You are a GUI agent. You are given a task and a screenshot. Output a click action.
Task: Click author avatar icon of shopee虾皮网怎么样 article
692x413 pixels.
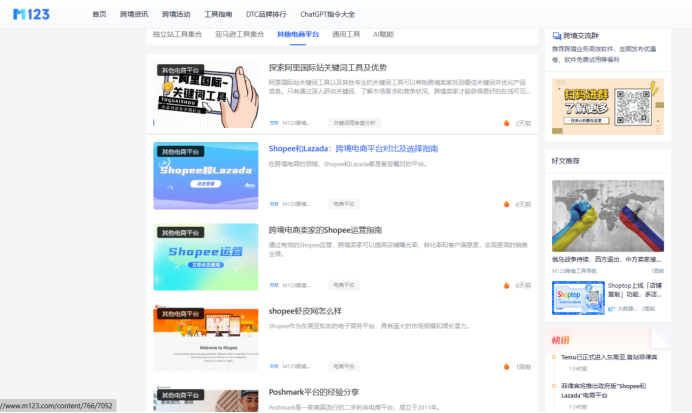[274, 366]
